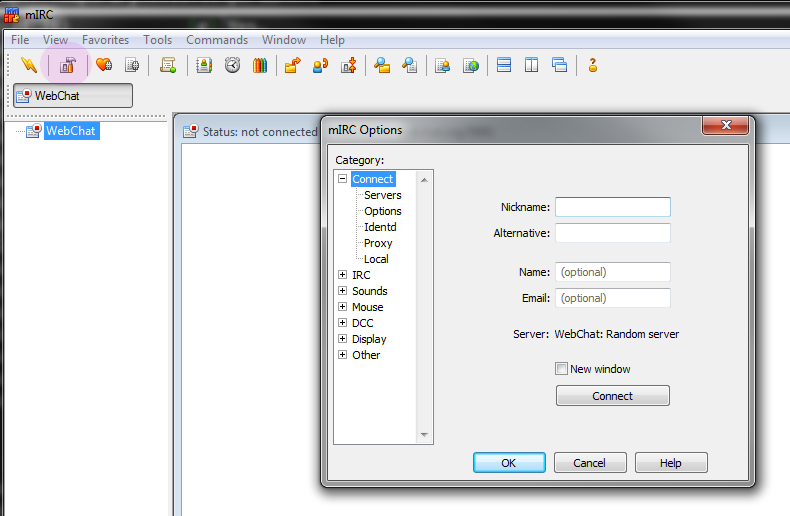Tile windows horizontally via toolbar icon

pos(504,65)
